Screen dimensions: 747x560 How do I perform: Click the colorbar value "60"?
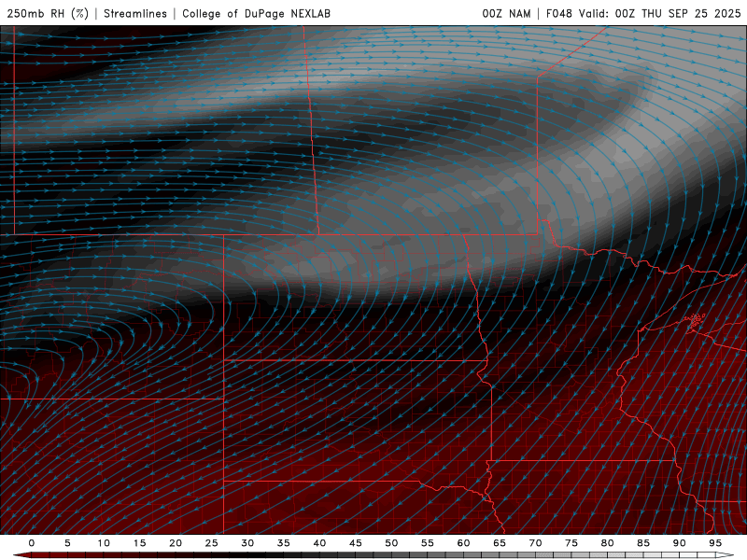click(x=463, y=543)
